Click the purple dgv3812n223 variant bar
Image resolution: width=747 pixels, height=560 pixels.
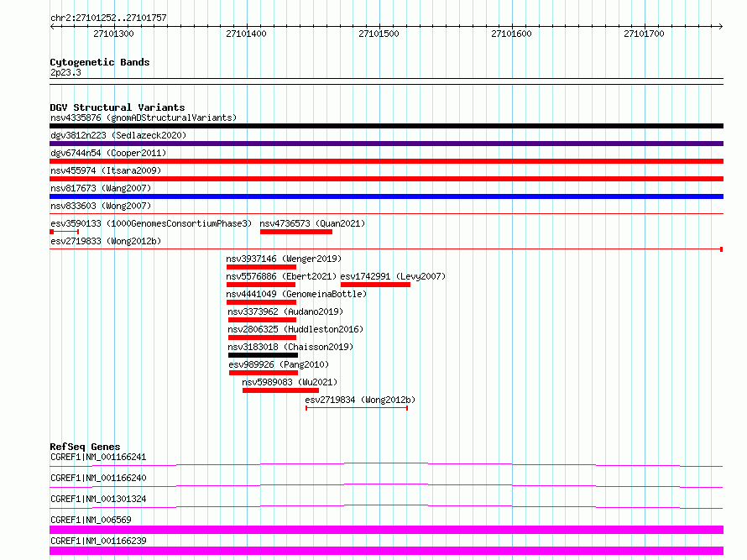[386, 144]
